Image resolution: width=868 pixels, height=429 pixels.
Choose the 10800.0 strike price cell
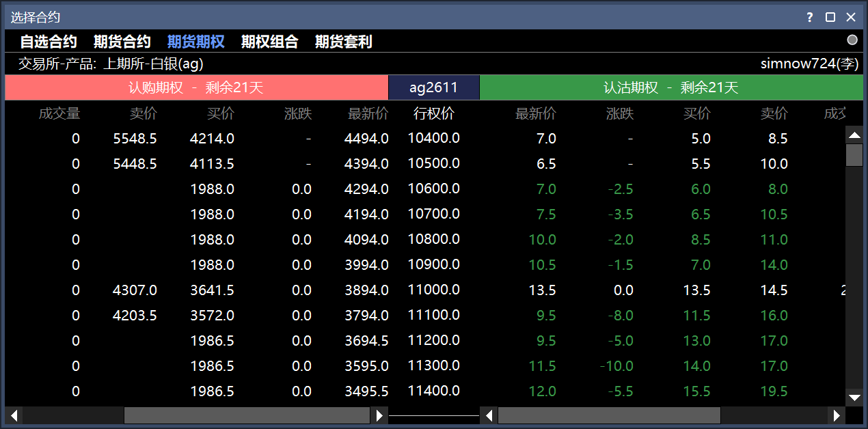[x=434, y=239]
